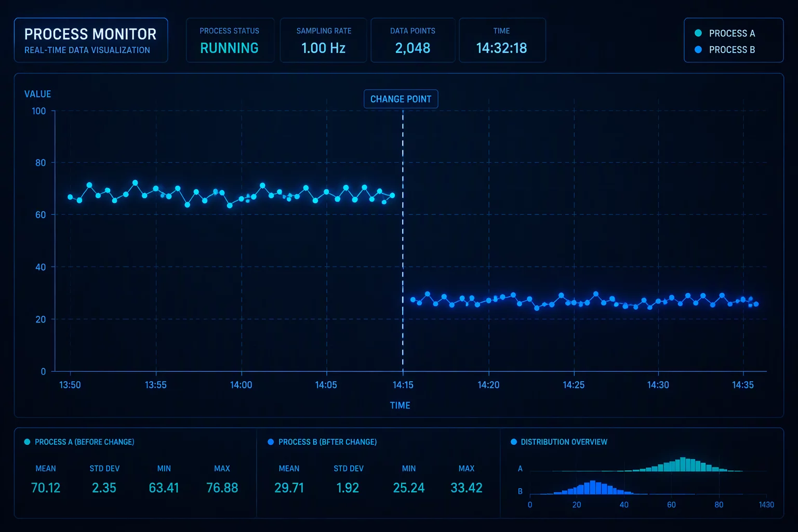The height and width of the screenshot is (532, 798).
Task: Click the 14:30 time axis label
Action: (658, 385)
